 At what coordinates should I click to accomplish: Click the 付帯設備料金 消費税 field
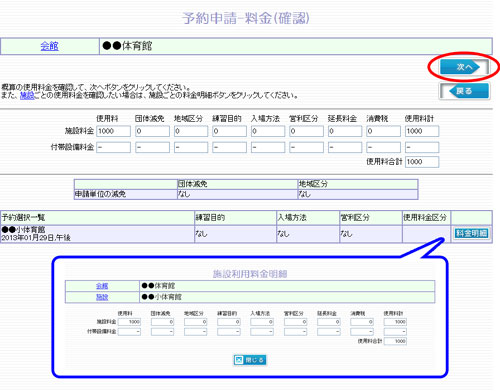383,147
